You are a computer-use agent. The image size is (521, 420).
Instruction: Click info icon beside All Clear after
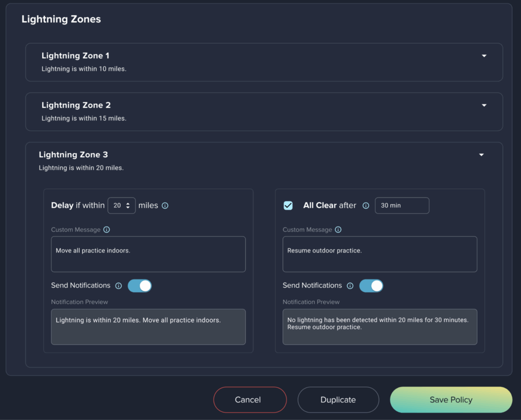point(365,206)
